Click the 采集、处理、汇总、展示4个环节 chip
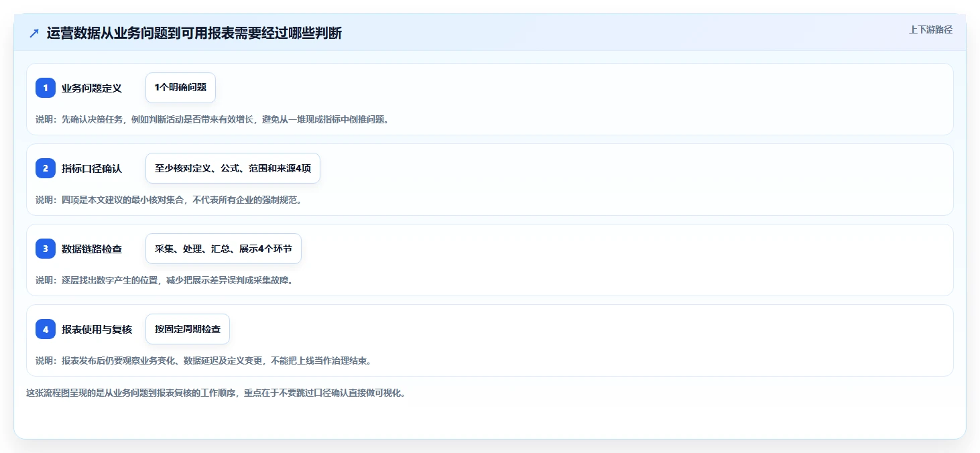The image size is (980, 453). point(223,249)
